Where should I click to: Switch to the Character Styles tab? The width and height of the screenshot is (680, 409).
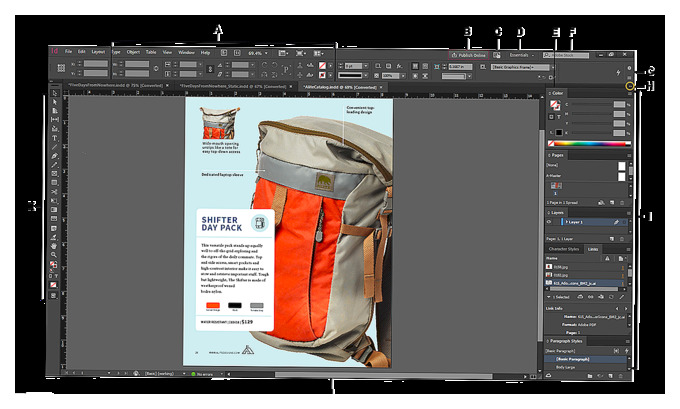pyautogui.click(x=564, y=249)
